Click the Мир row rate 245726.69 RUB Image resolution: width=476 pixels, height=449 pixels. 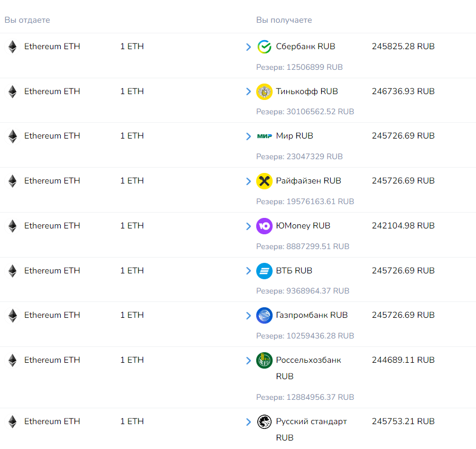click(403, 136)
